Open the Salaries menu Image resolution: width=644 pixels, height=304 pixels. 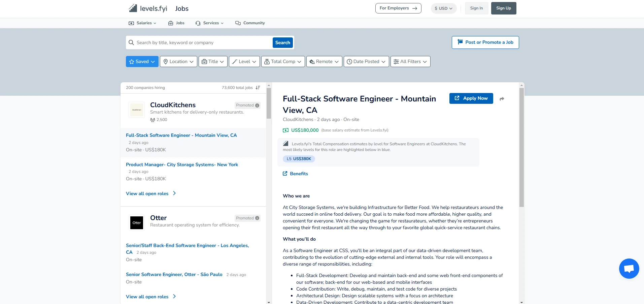(x=142, y=23)
